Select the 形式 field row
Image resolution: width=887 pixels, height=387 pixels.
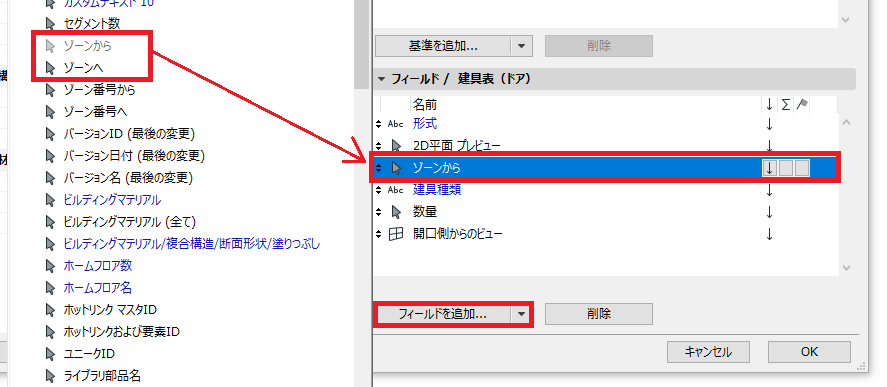pos(605,123)
